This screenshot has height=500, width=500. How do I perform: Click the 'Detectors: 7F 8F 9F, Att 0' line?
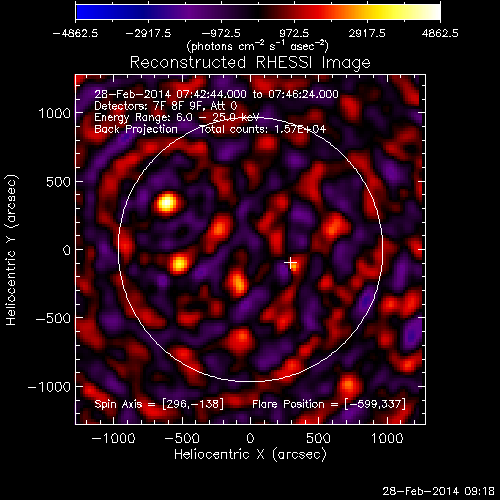[166, 106]
